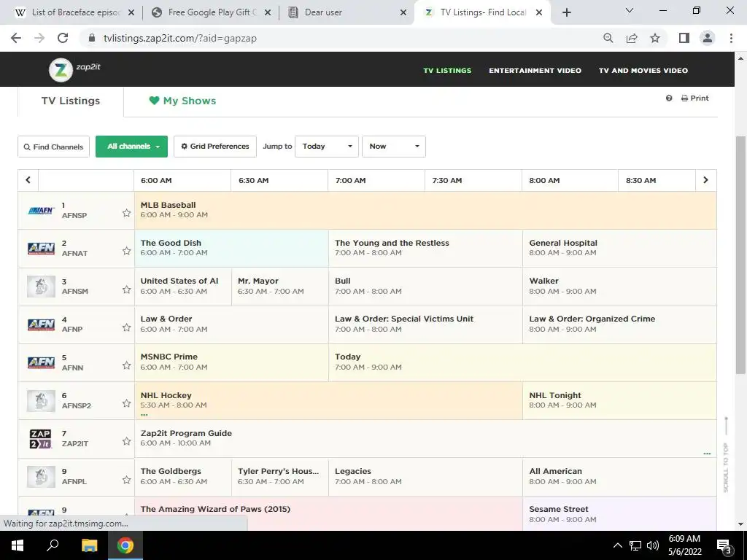Open volume control in system tray
The height and width of the screenshot is (560, 747).
653,545
